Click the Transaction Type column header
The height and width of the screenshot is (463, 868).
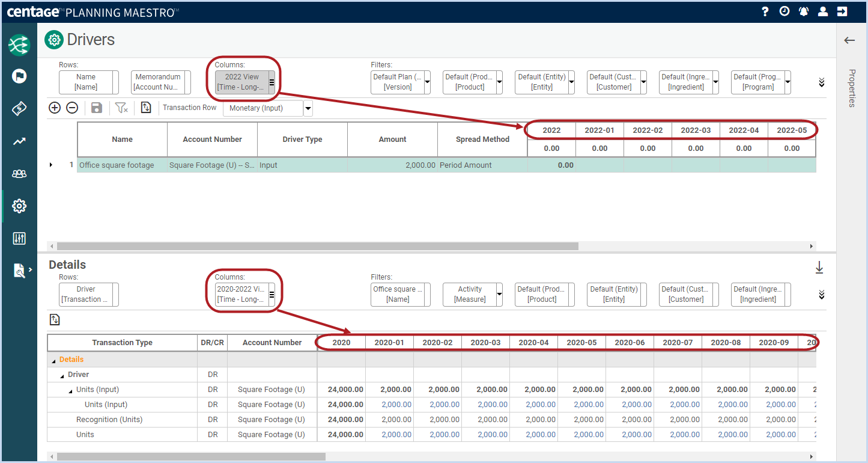(122, 343)
